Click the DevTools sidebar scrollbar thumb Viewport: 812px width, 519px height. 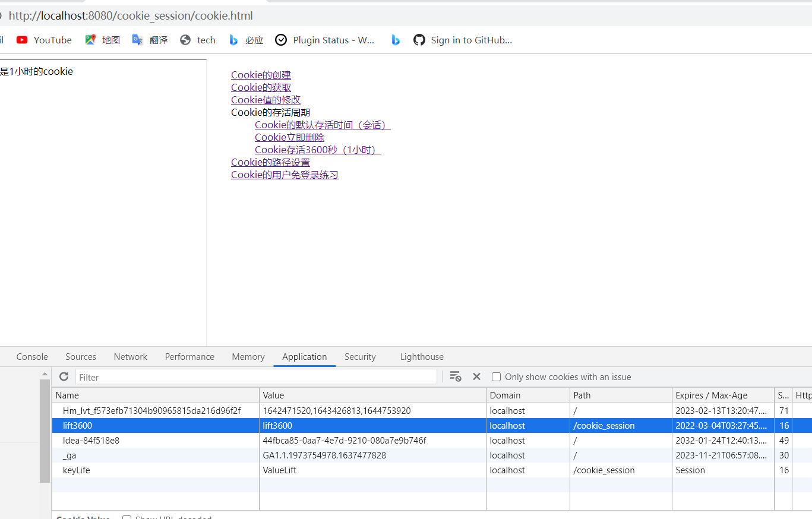pyautogui.click(x=45, y=431)
